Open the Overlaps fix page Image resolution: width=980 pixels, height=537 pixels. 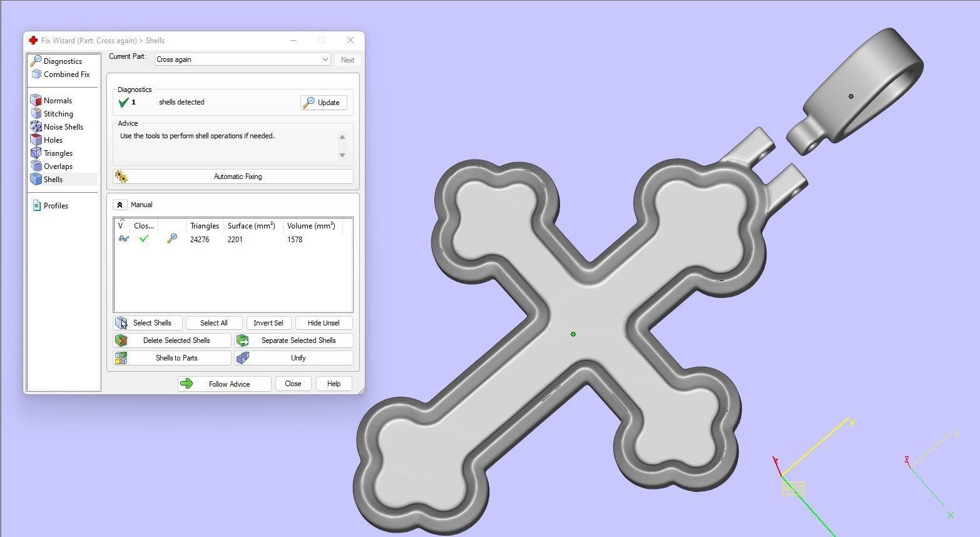[58, 166]
